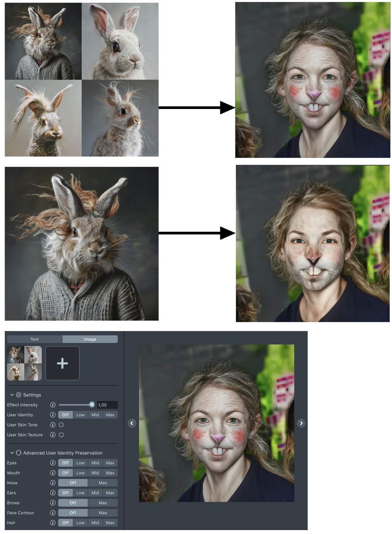Go to next preview image arrow
This screenshot has width=392, height=534.
point(301,423)
